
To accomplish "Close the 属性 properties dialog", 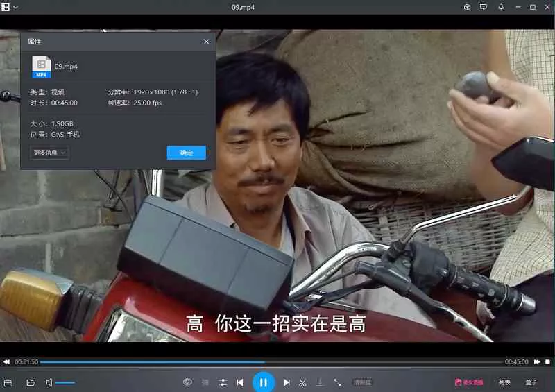I will pyautogui.click(x=206, y=42).
